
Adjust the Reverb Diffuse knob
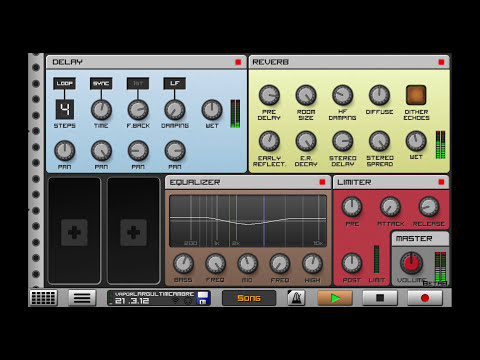click(379, 95)
